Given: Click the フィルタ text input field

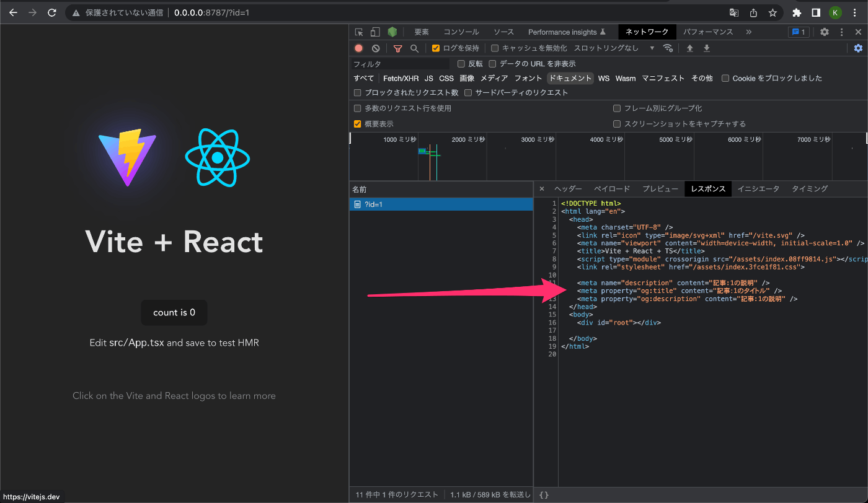Looking at the screenshot, I should point(400,64).
